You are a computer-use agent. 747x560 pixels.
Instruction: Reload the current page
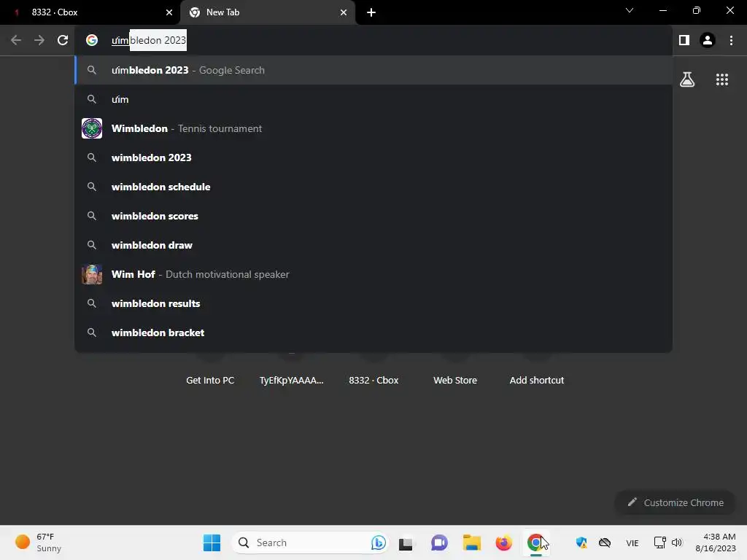point(63,40)
